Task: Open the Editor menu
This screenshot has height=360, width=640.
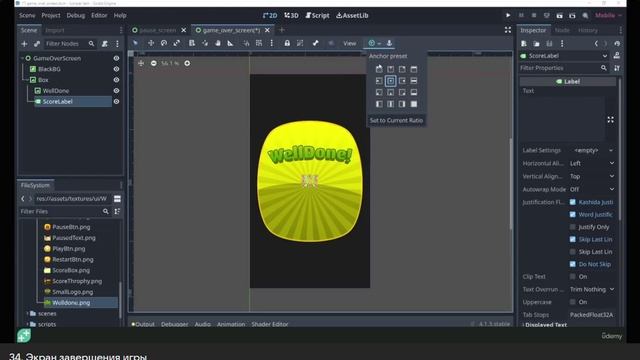Action: [x=99, y=16]
